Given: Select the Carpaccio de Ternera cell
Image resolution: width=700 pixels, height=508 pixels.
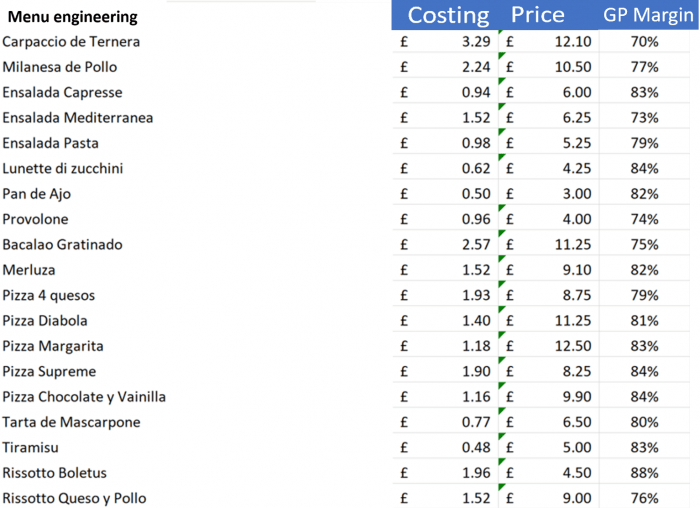Looking at the screenshot, I should [71, 42].
